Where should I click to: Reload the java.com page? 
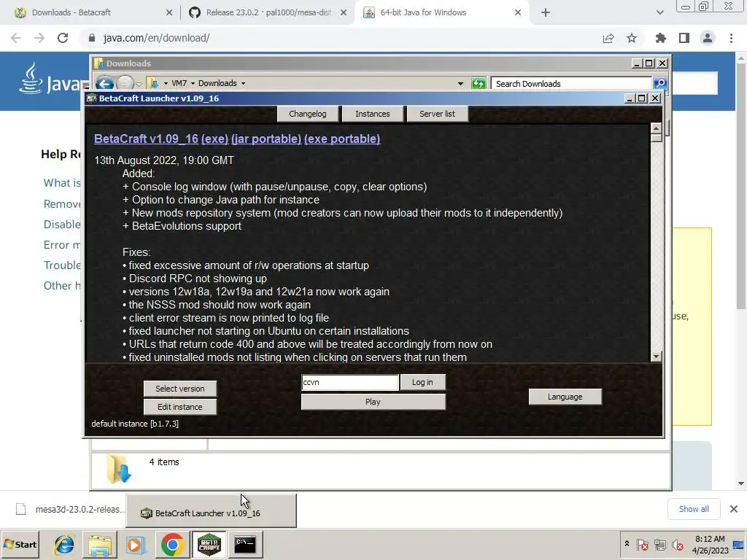(63, 38)
